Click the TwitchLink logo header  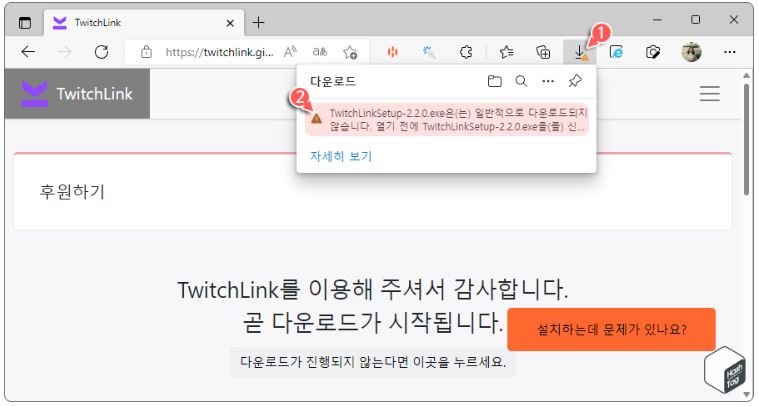tap(77, 94)
